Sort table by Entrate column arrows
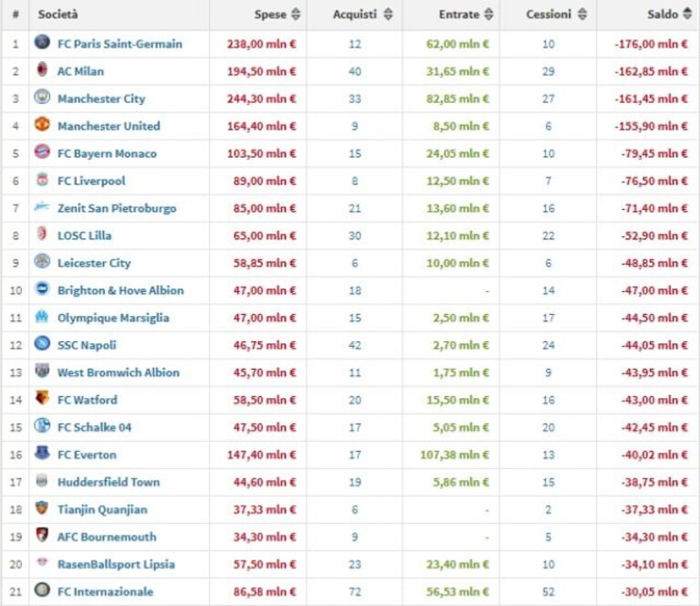Image resolution: width=700 pixels, height=606 pixels. (x=489, y=15)
